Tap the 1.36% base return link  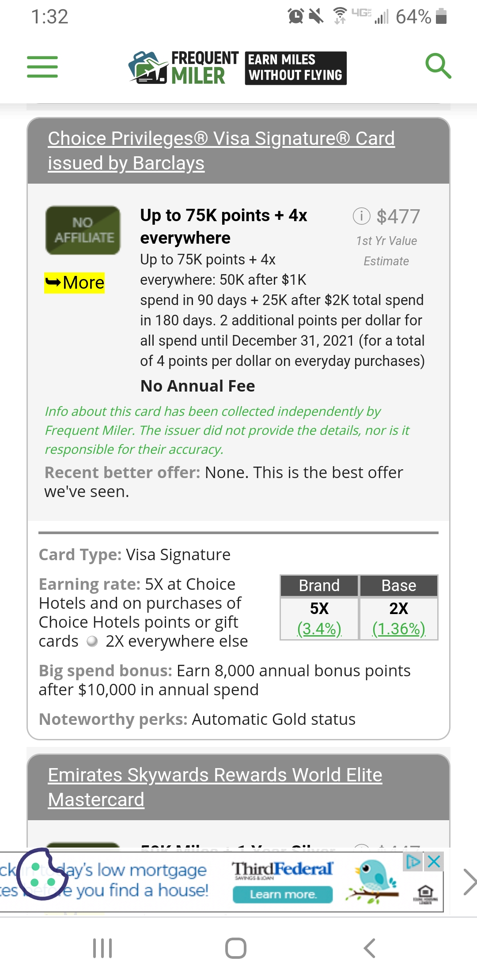(399, 629)
